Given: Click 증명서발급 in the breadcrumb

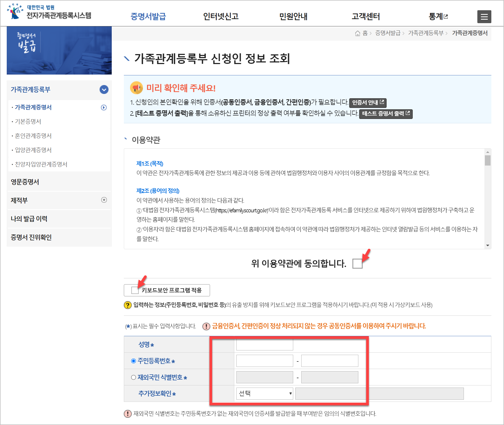Looking at the screenshot, I should [388, 33].
